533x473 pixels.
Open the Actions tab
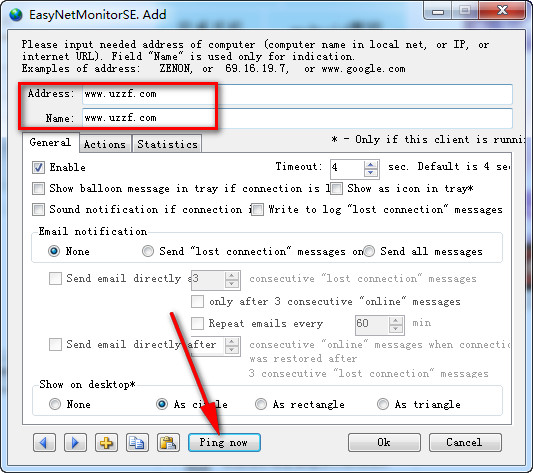[105, 144]
